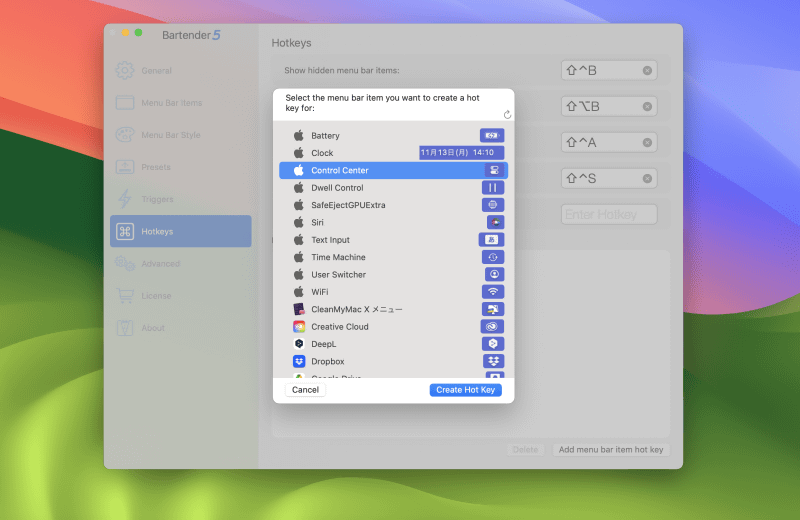Click the WiFi signal icon
Screen dimensions: 800x520
click(493, 291)
